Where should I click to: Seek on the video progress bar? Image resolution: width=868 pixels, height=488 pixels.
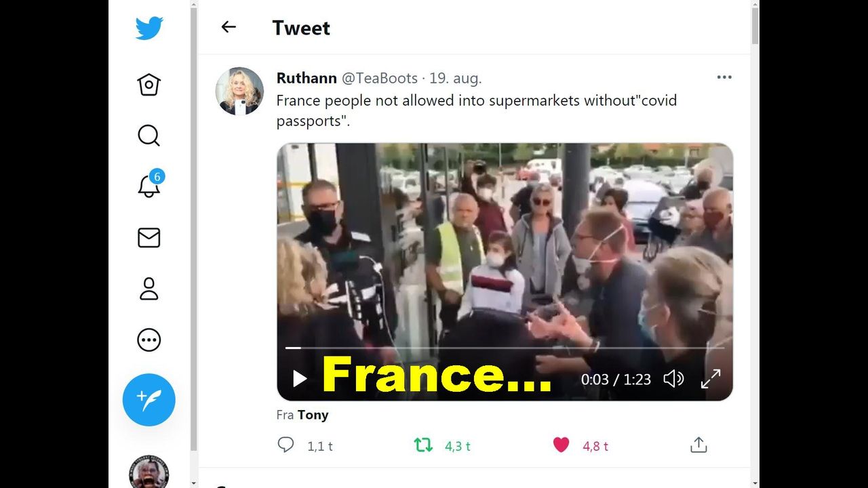505,348
